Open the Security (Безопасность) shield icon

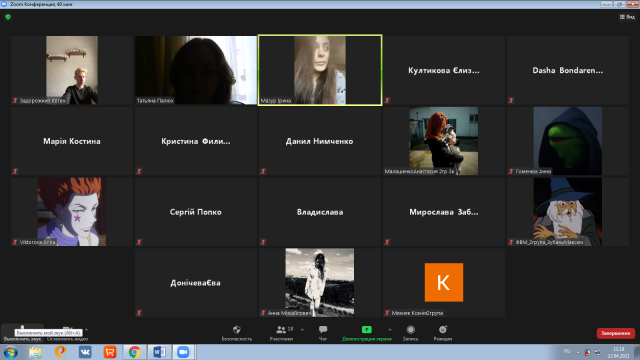click(237, 333)
